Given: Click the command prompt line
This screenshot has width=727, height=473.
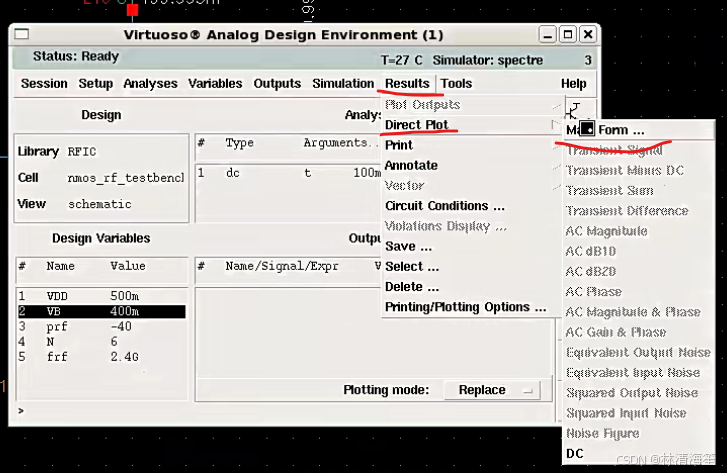Looking at the screenshot, I should [283, 411].
